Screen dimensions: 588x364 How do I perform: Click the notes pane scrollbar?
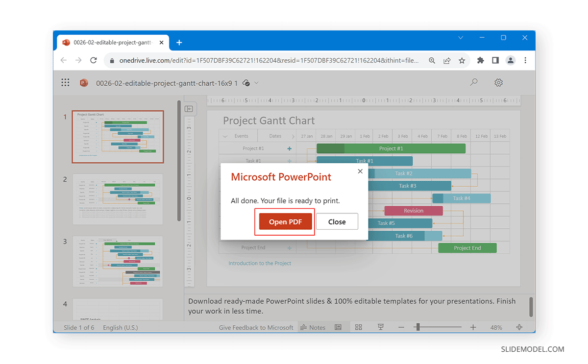pyautogui.click(x=531, y=307)
